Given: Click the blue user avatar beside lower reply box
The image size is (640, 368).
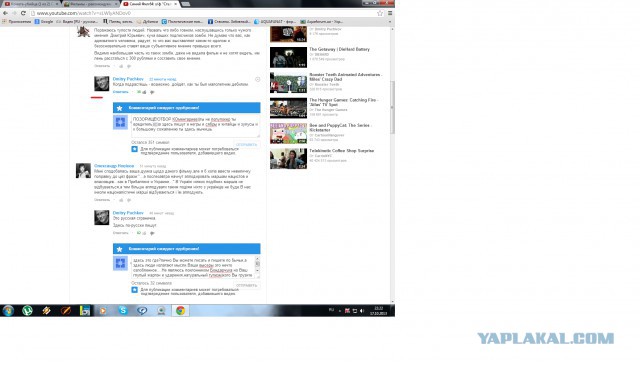Looking at the screenshot, I should click(x=120, y=263).
